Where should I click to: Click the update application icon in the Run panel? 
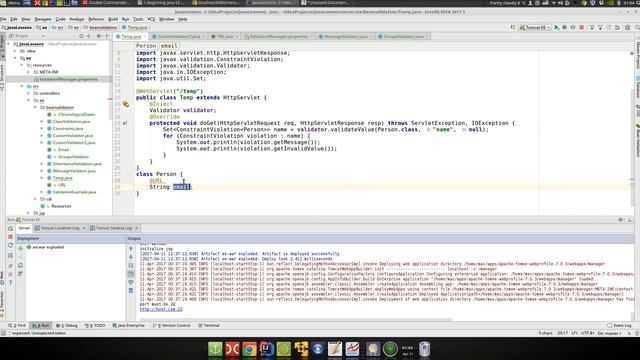point(11,245)
